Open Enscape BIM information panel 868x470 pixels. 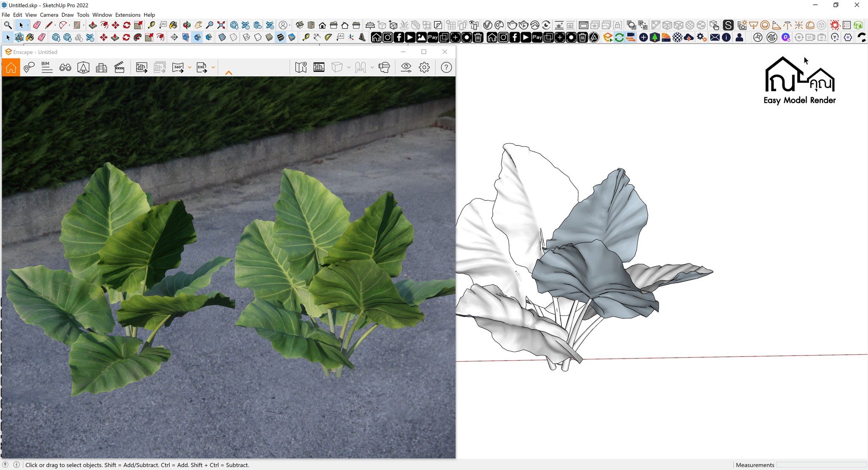[47, 67]
